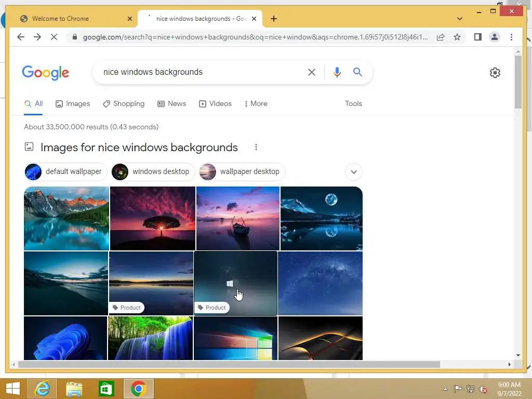Open dusk lake reflection thumbnail
The image size is (532, 399).
pyautogui.click(x=151, y=283)
